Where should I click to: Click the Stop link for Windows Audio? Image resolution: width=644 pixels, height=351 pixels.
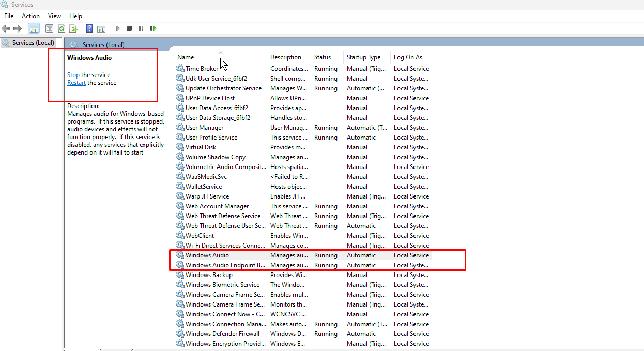[x=73, y=74]
